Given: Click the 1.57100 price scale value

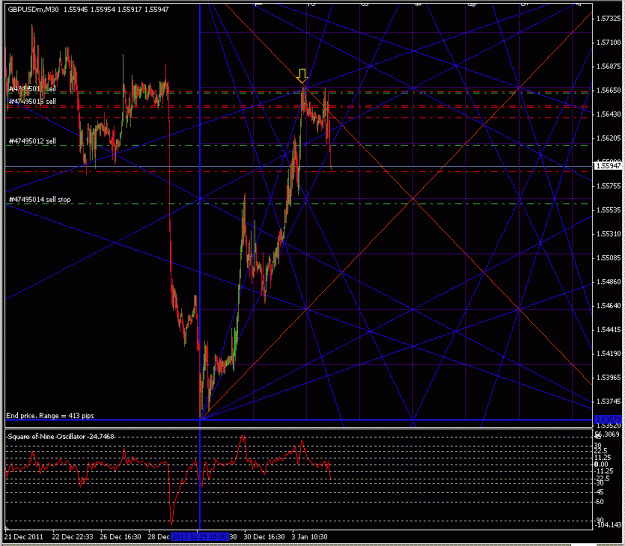Looking at the screenshot, I should [x=609, y=42].
